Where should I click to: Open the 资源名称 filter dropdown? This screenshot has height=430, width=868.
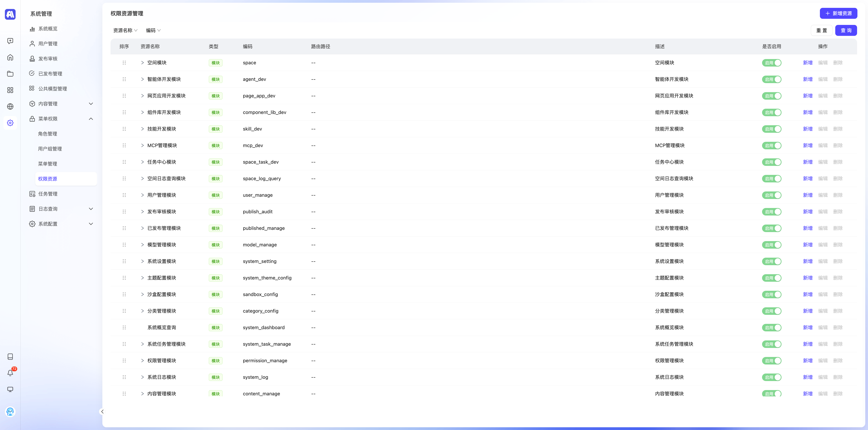click(x=125, y=30)
